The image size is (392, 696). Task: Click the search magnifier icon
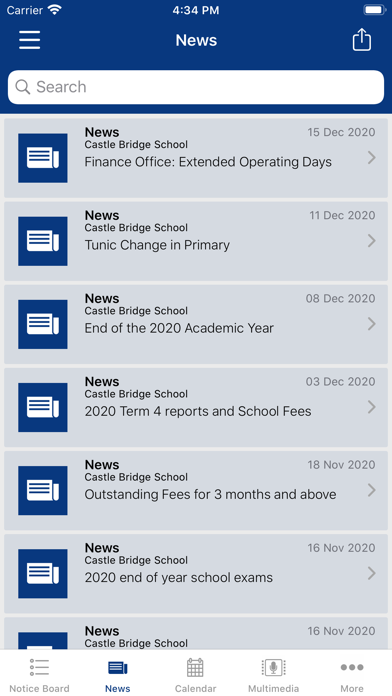coord(23,87)
